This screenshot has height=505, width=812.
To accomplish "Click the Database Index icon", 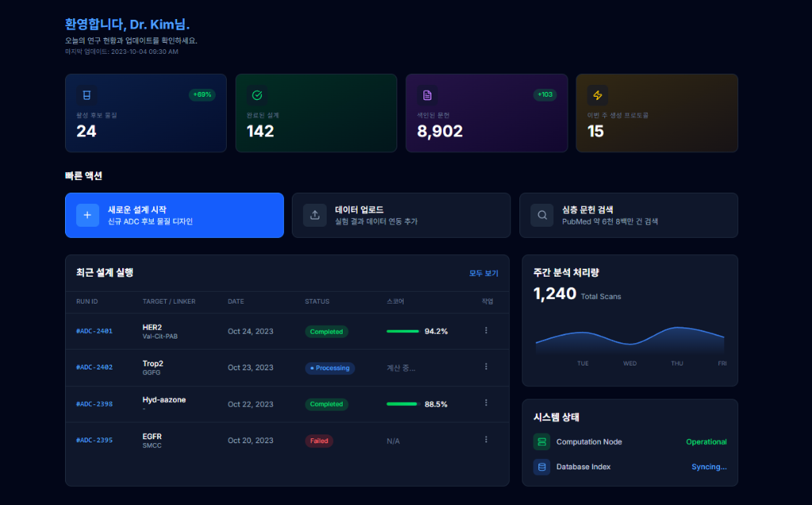I will click(x=542, y=467).
